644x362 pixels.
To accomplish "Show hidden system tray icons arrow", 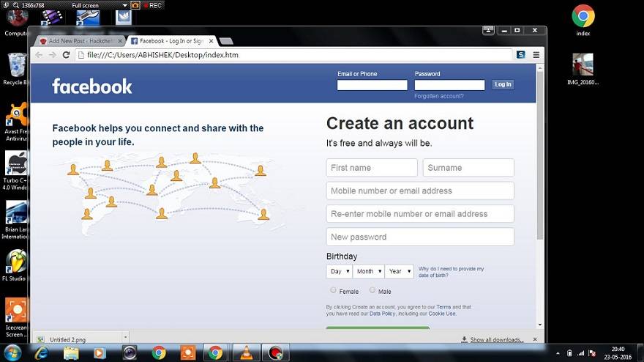I will pos(558,353).
